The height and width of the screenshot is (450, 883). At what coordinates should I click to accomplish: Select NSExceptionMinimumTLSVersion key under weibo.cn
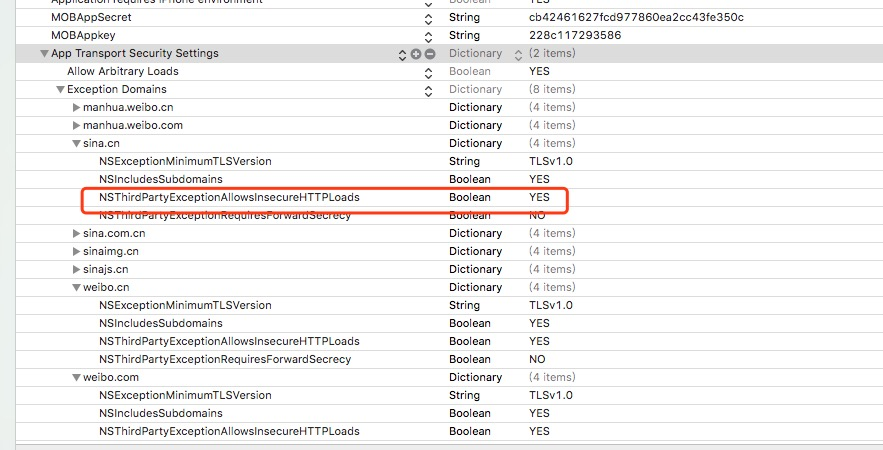185,306
